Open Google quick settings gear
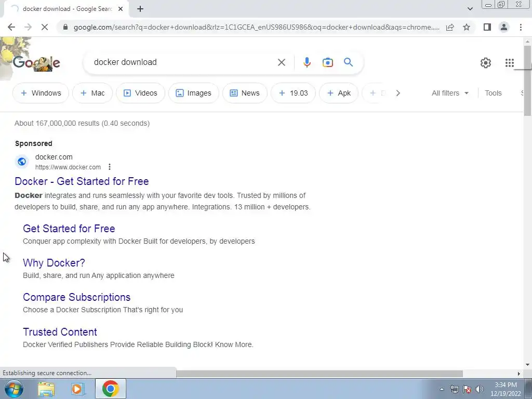The image size is (532, 399). click(x=486, y=63)
